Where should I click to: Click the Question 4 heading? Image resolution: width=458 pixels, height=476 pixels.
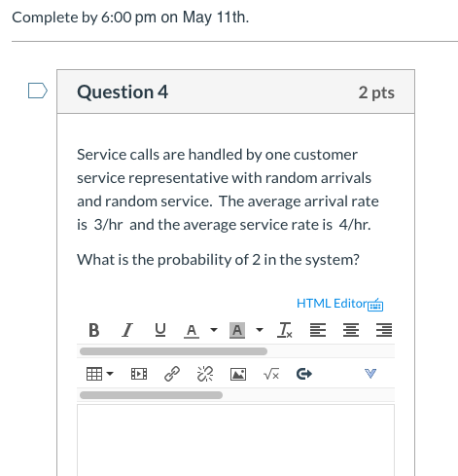pos(123,92)
